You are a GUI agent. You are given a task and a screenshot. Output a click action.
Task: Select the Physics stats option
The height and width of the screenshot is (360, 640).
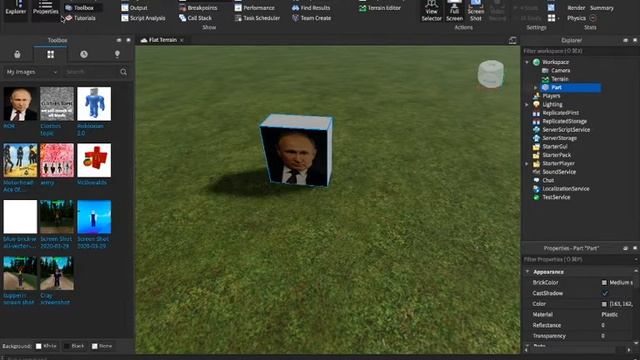[581, 18]
